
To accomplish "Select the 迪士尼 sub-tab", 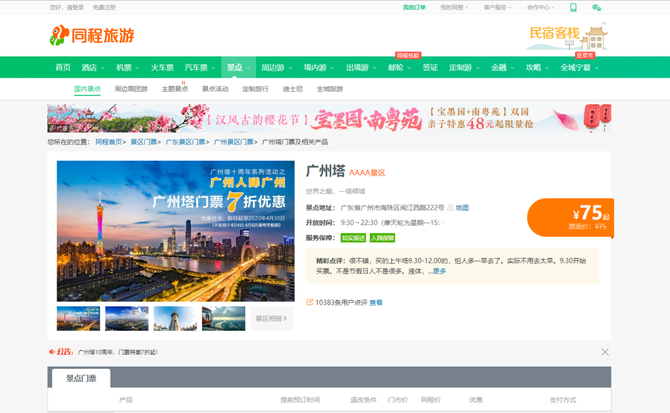I will click(292, 89).
